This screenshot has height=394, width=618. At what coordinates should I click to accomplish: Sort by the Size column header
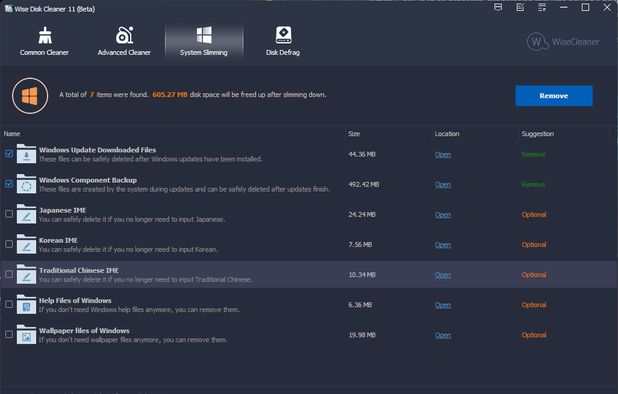click(x=354, y=134)
